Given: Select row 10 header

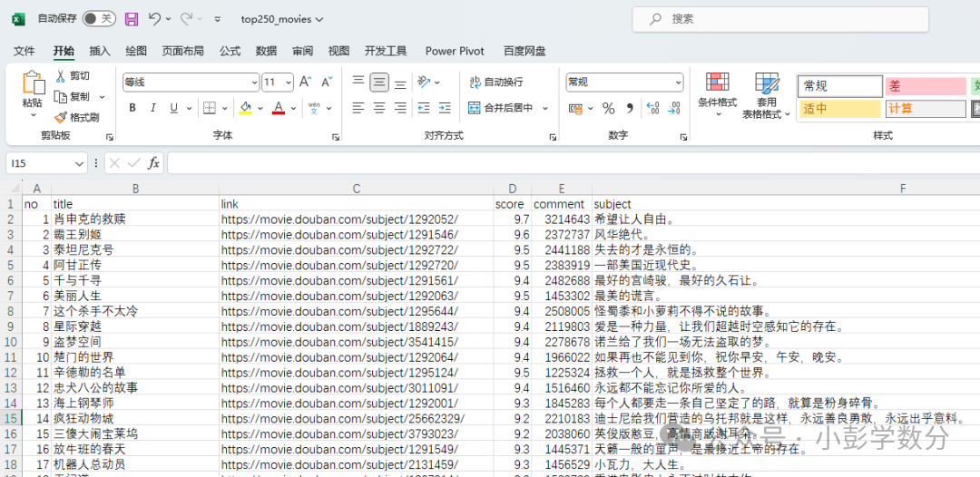Looking at the screenshot, I should point(11,342).
